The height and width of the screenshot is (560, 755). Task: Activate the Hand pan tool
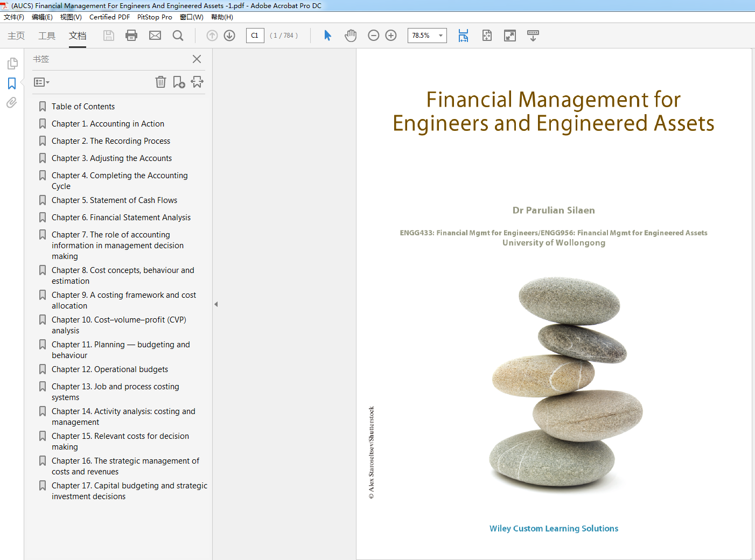351,36
